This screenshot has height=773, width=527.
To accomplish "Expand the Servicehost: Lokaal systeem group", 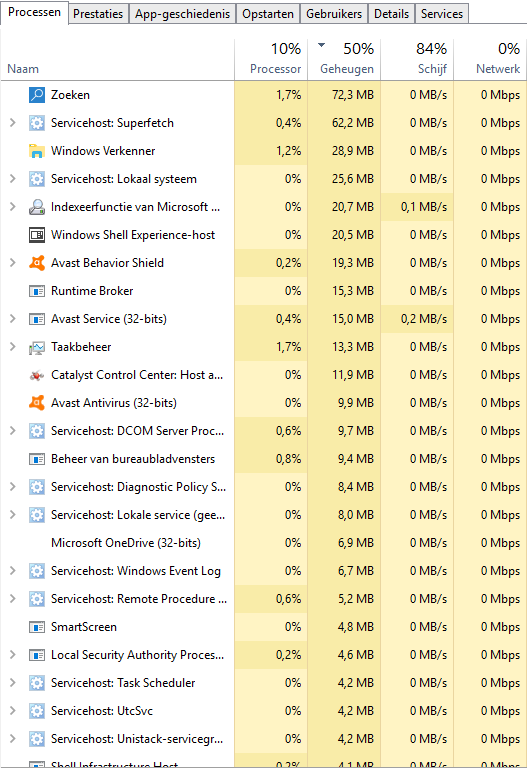I will point(13,179).
